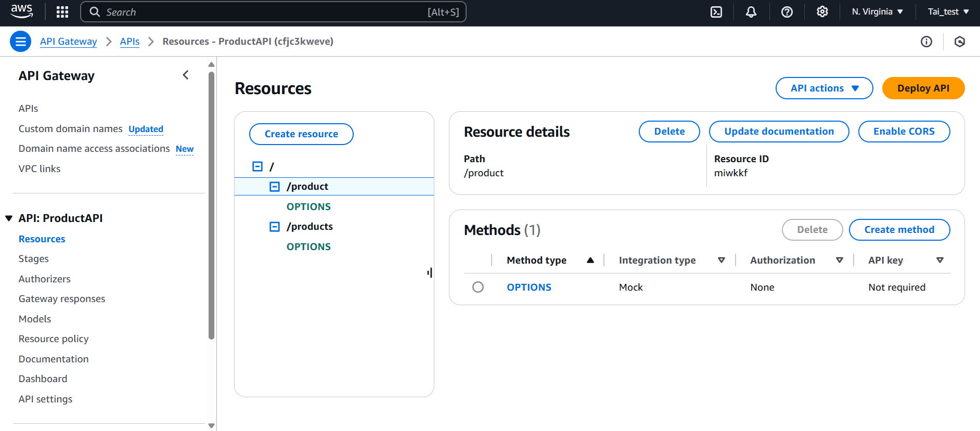The image size is (980, 431).
Task: Click the Methods Delete button
Action: (x=813, y=230)
